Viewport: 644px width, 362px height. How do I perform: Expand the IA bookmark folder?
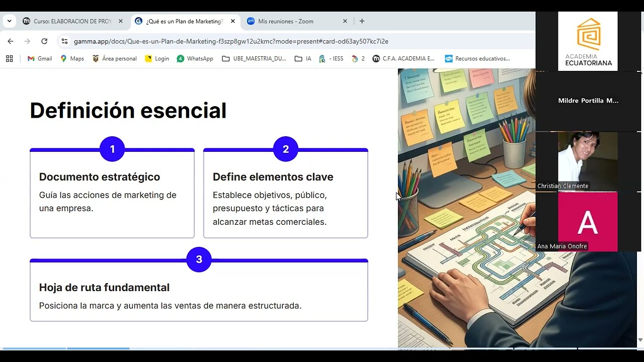coord(303,58)
